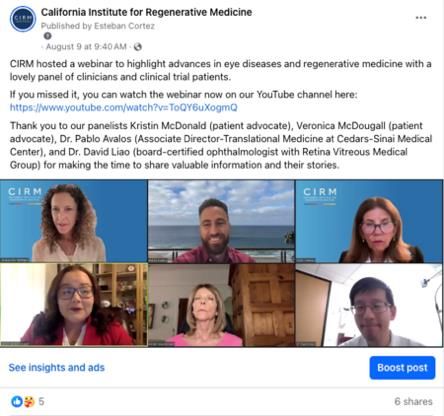The image size is (444, 416).
Task: Click the public globe audience icon
Action: coord(138,47)
